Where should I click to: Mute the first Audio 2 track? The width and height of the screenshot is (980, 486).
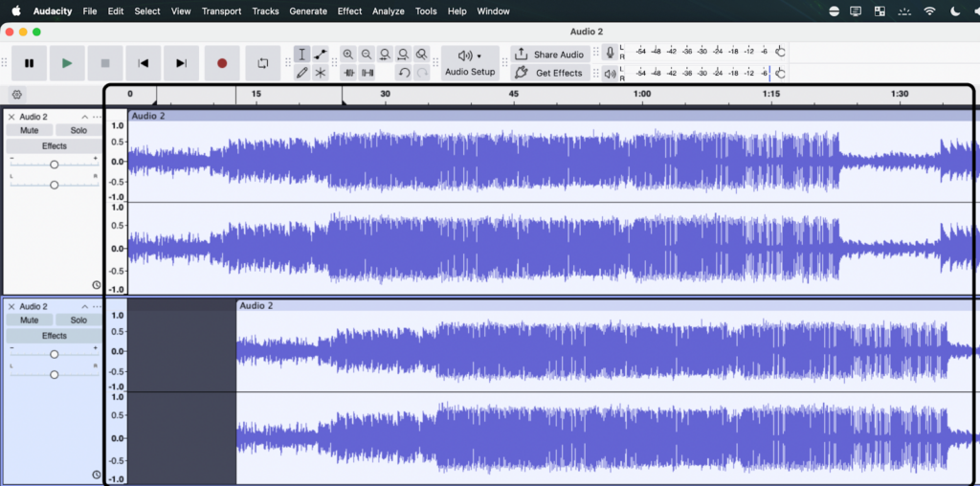coord(29,130)
